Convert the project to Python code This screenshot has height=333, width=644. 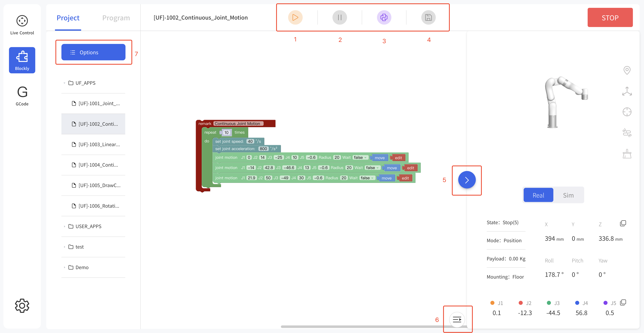384,18
